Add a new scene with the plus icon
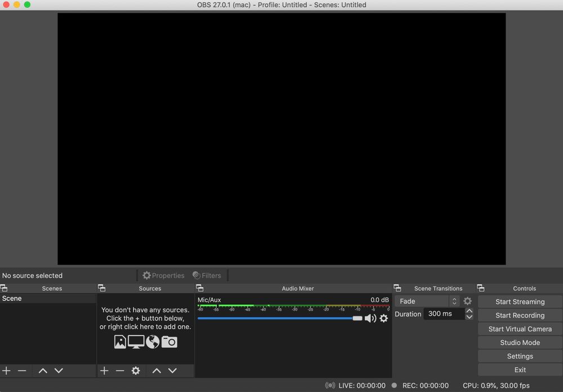Image resolution: width=563 pixels, height=392 pixels. pos(6,371)
